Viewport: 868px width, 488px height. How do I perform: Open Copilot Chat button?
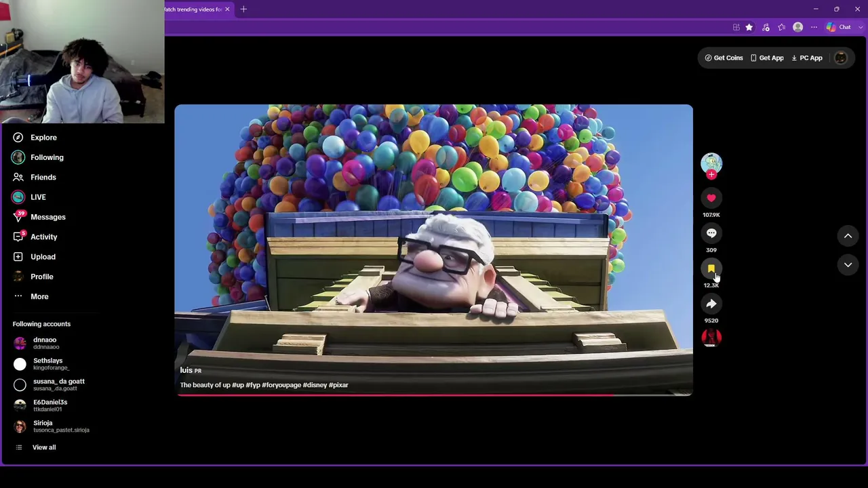(x=838, y=27)
